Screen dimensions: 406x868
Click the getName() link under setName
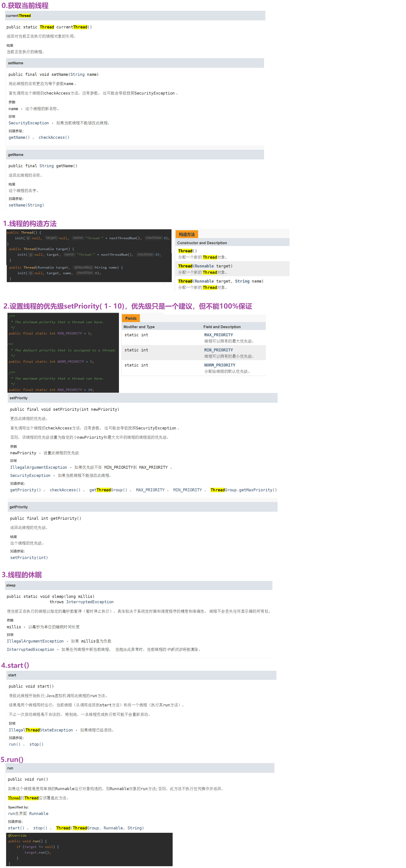pos(19,137)
